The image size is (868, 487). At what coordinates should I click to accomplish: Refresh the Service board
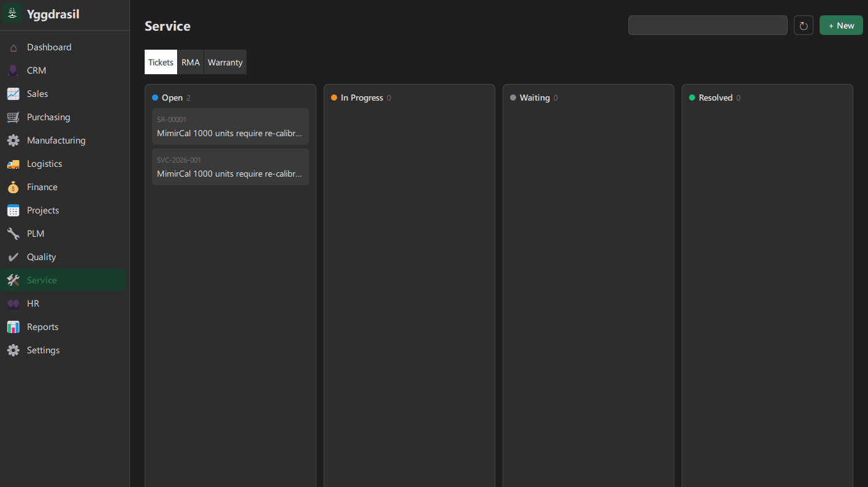803,25
